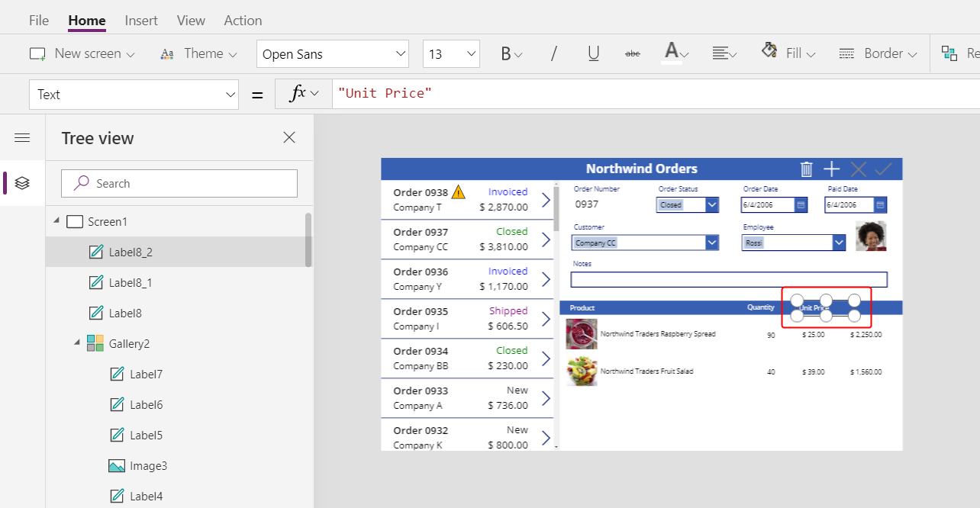Open Order 0934 with the chevron arrow

pyautogui.click(x=546, y=358)
